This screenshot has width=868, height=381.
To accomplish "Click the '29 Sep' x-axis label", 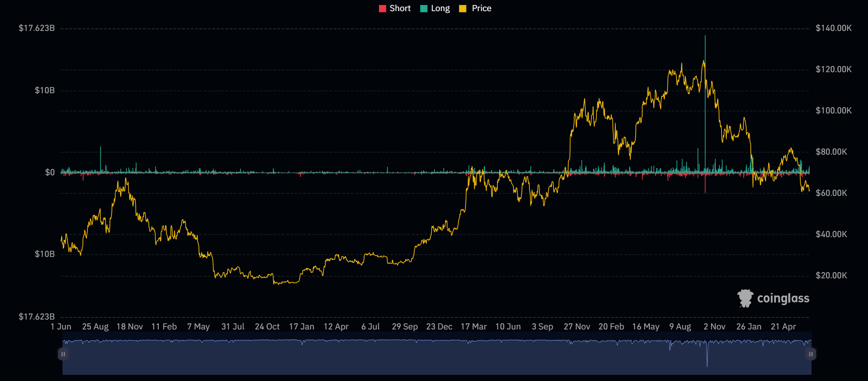I will point(405,327).
